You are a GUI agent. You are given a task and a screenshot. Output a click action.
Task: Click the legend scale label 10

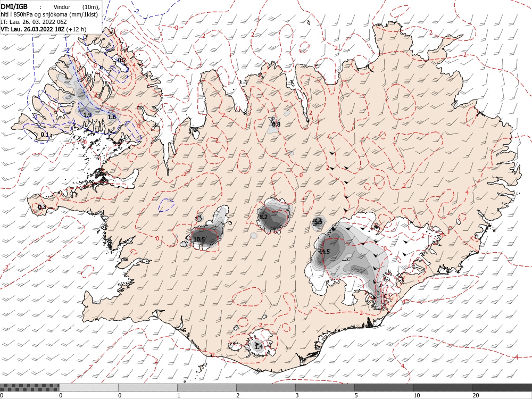tap(417, 395)
